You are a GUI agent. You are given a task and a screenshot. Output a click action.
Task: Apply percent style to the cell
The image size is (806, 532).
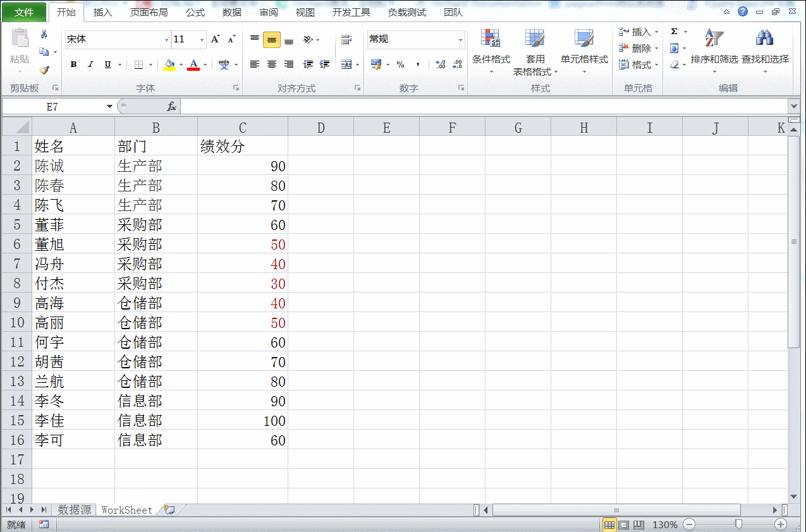coord(400,64)
